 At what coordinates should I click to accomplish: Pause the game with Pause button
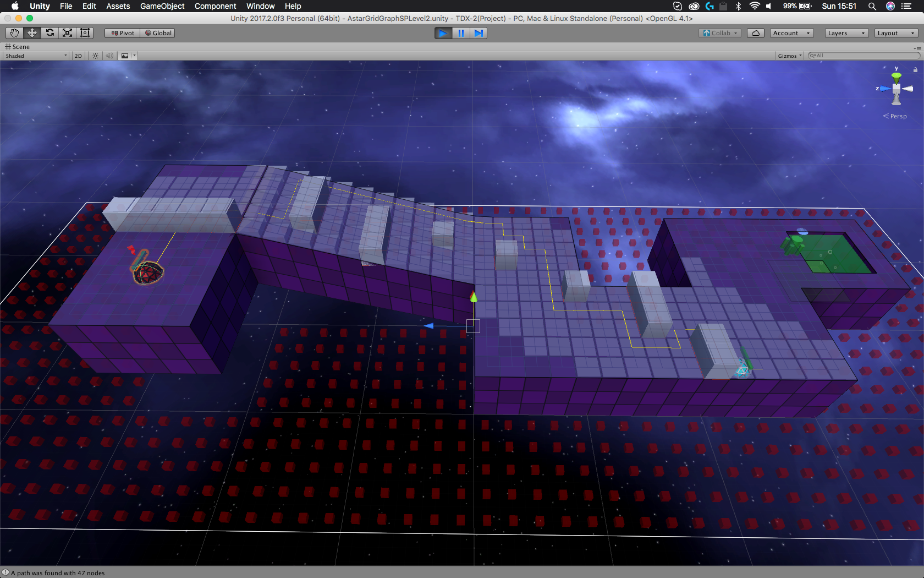pyautogui.click(x=461, y=33)
